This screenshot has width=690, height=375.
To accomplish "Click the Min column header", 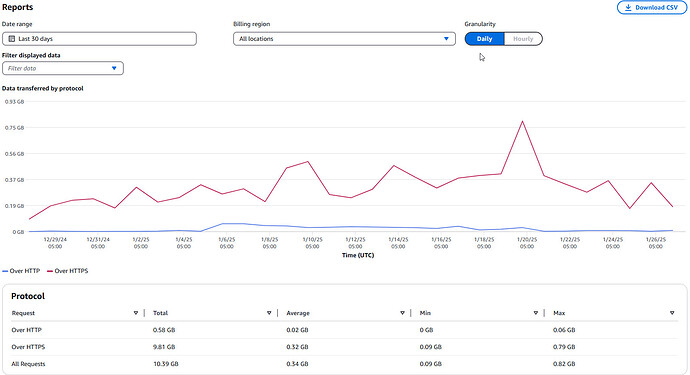I will coord(425,313).
